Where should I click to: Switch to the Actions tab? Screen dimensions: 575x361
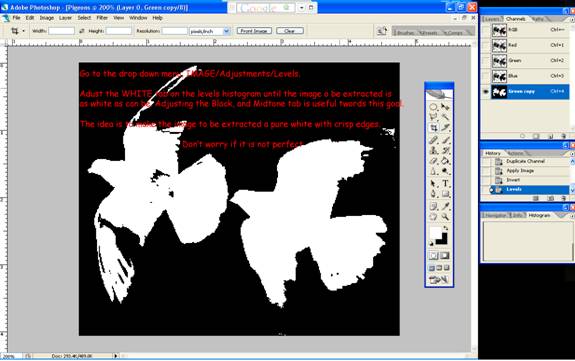click(x=516, y=153)
